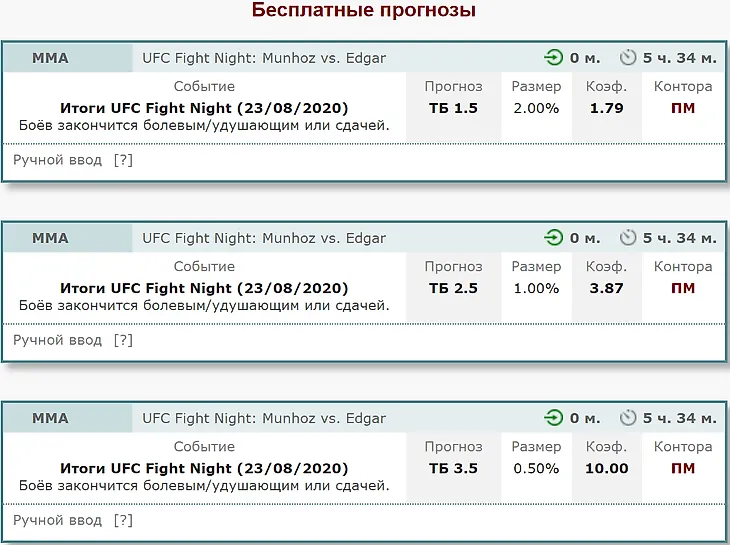Click the MMA category label in first forecast
The image size is (730, 545).
point(50,58)
